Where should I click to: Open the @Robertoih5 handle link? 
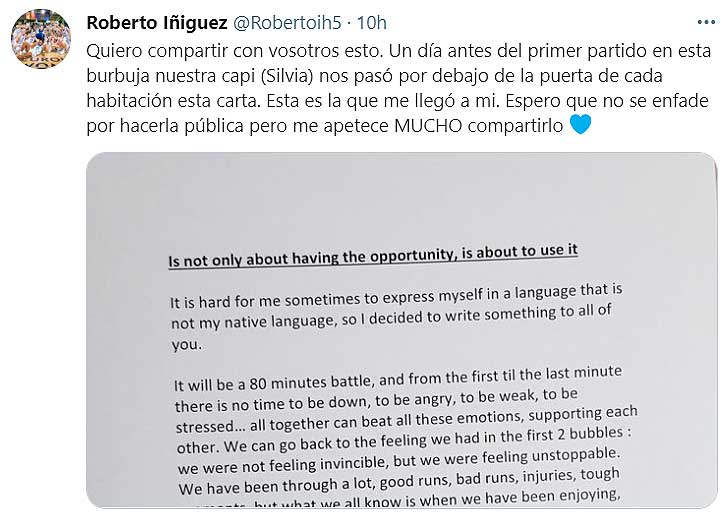pyautogui.click(x=287, y=23)
